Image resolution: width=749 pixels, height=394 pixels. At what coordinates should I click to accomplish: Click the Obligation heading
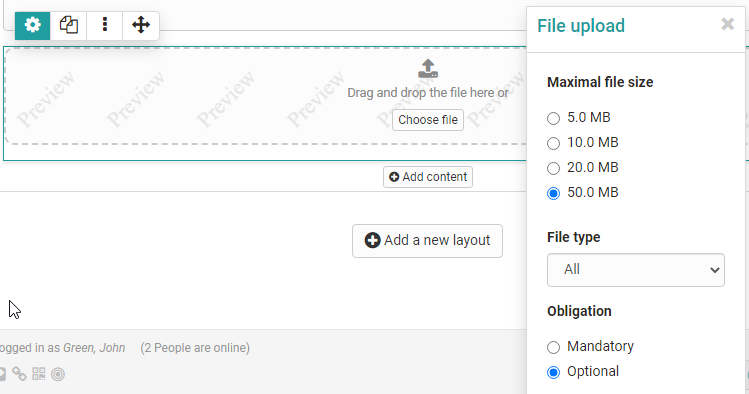pyautogui.click(x=579, y=311)
